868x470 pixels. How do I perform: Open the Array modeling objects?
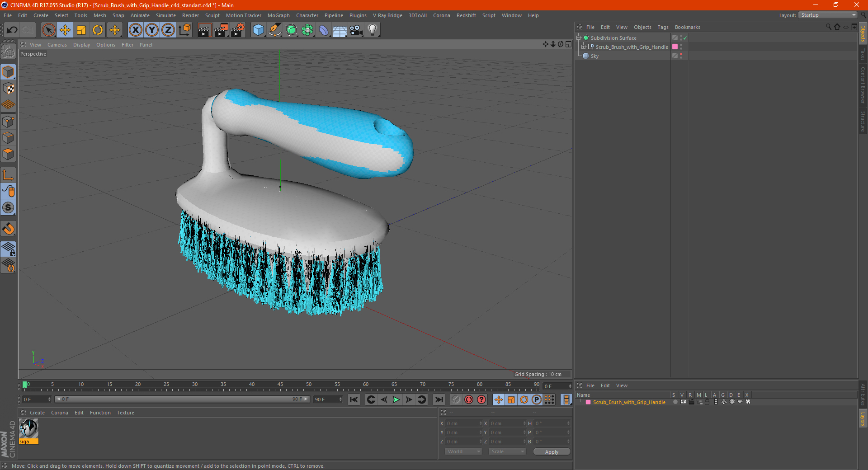click(x=307, y=30)
